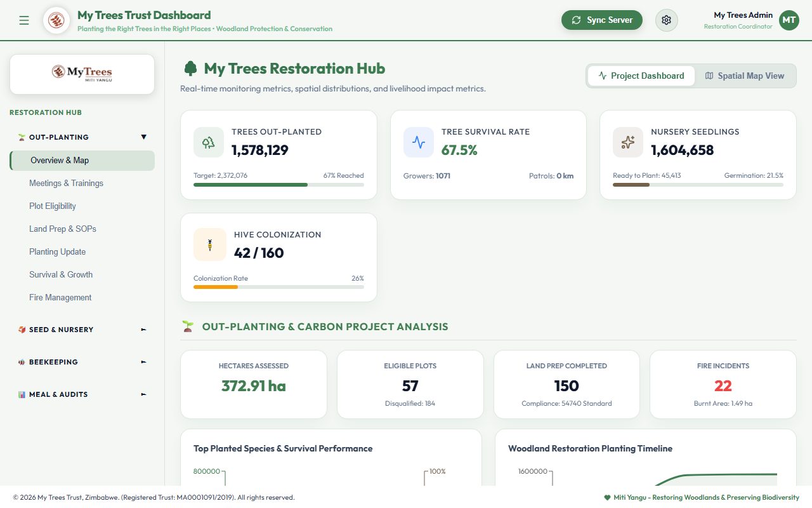Click Miti Yangu footer tagline
This screenshot has width=812, height=508.
click(706, 497)
